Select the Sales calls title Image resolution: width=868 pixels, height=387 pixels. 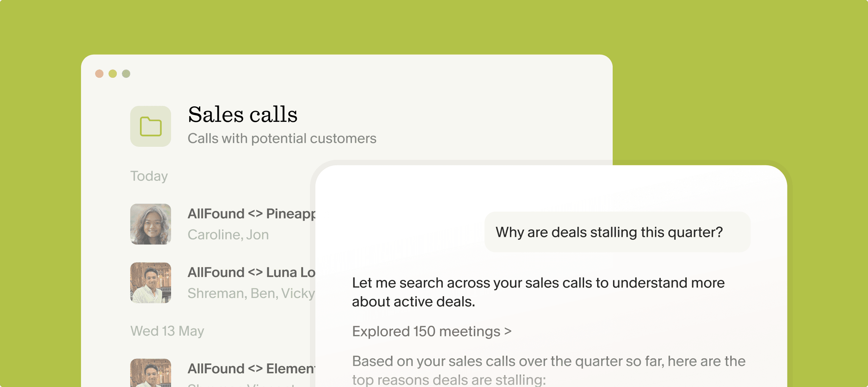coord(243,114)
